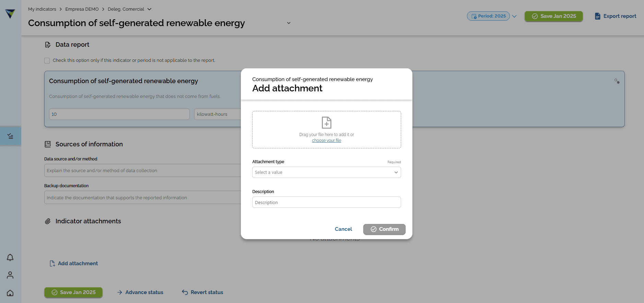This screenshot has width=644, height=303.
Task: Cancel the Add attachment dialog
Action: (x=343, y=229)
